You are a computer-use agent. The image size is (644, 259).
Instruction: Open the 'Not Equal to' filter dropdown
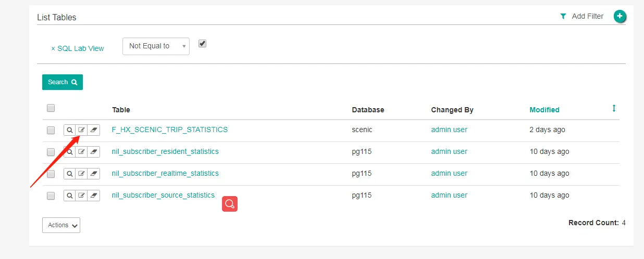coord(156,46)
